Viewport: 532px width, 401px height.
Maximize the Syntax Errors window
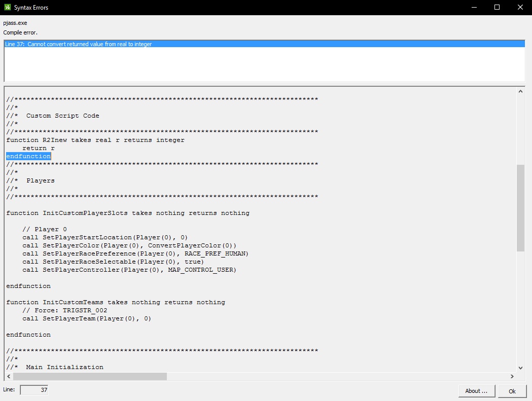point(497,7)
